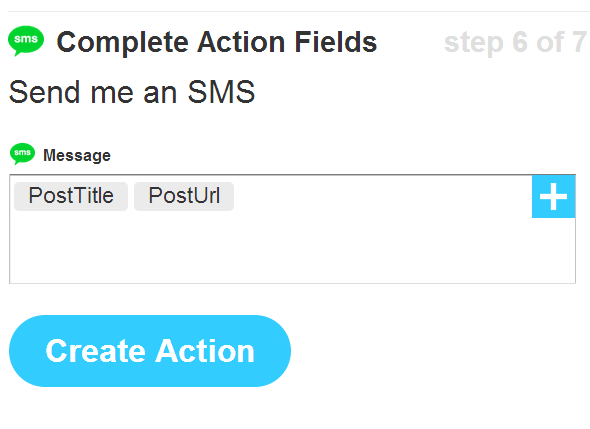Viewport: 590px width, 429px height.
Task: Click the number 7 in step indicator
Action: tap(580, 42)
